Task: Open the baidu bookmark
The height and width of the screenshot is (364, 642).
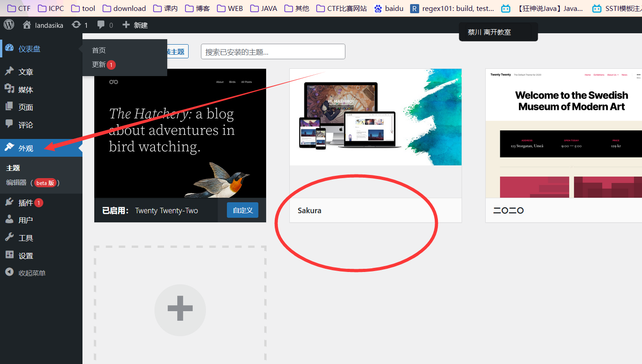Action: pos(389,8)
